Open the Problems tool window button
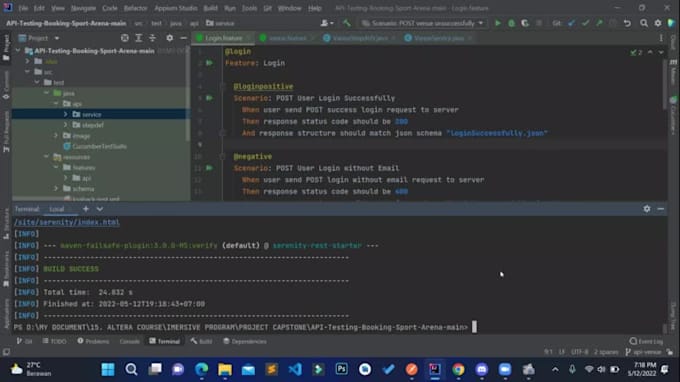Image resolution: width=680 pixels, height=382 pixels. [94, 341]
